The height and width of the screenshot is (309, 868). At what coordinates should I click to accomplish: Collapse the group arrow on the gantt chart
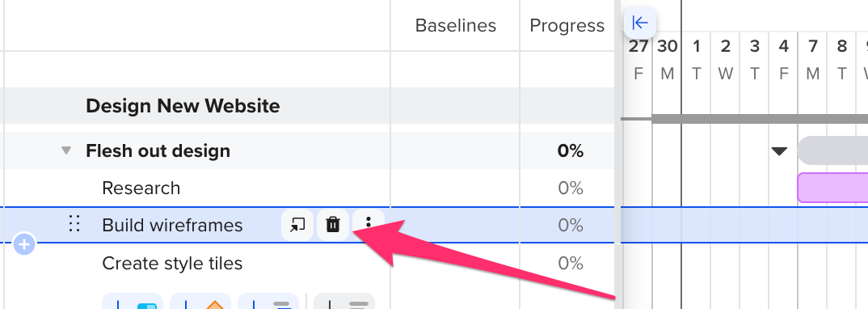click(779, 150)
